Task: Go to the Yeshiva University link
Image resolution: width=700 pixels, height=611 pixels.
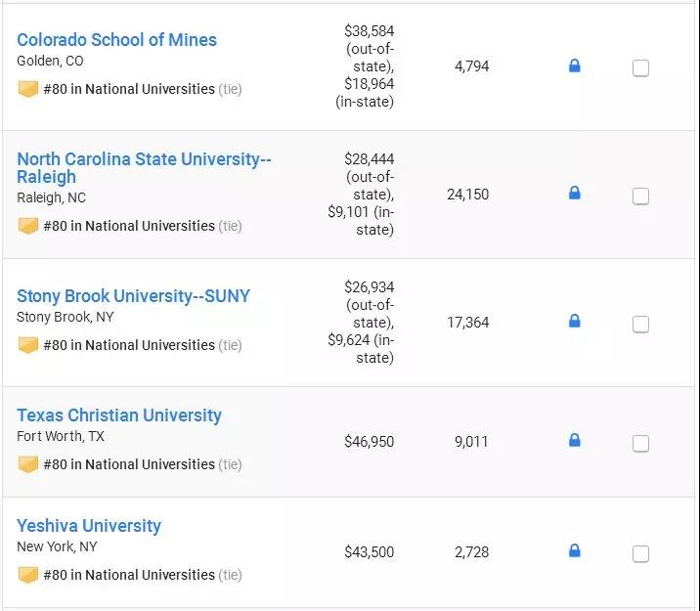Action: (x=89, y=526)
